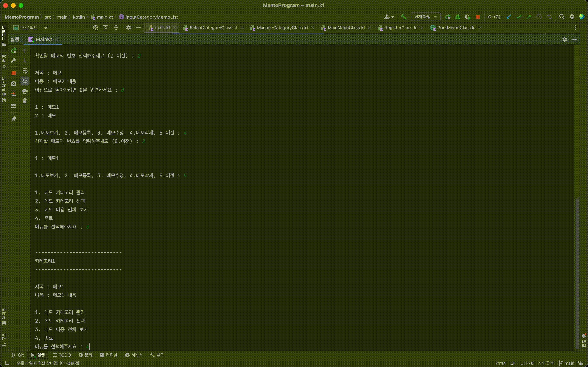This screenshot has width=588, height=367.
Task: Toggle soft-wrap in the console
Action: tap(25, 71)
